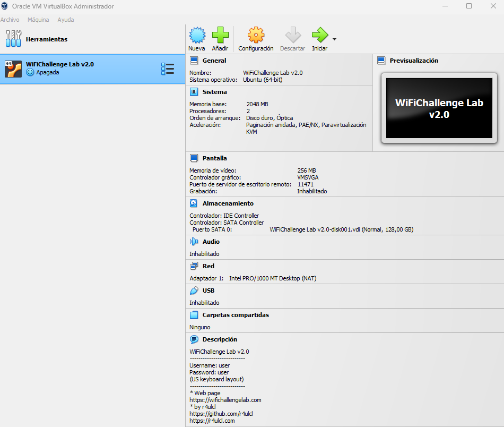Click the Descartar down arrow icon
Screen dimensions: 504x427
pos(293,35)
